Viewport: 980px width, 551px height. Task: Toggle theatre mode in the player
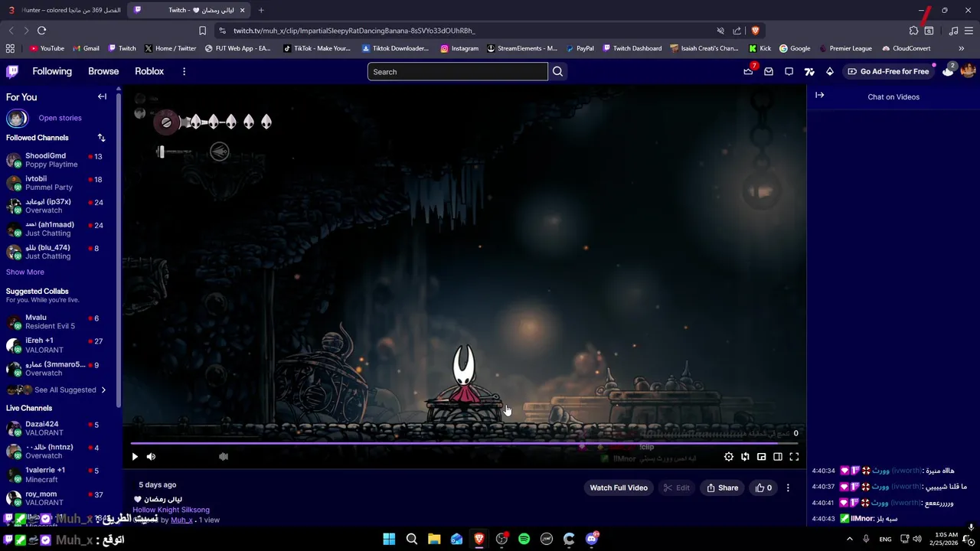778,457
